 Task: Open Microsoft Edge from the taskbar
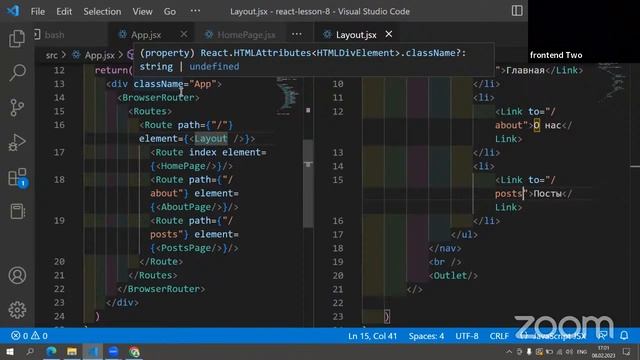(x=51, y=351)
